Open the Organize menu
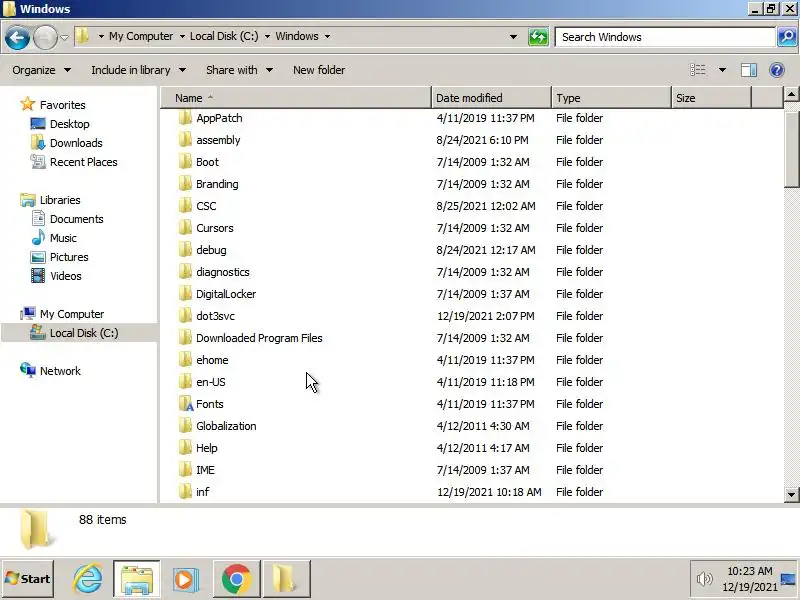The height and width of the screenshot is (600, 800). point(42,70)
